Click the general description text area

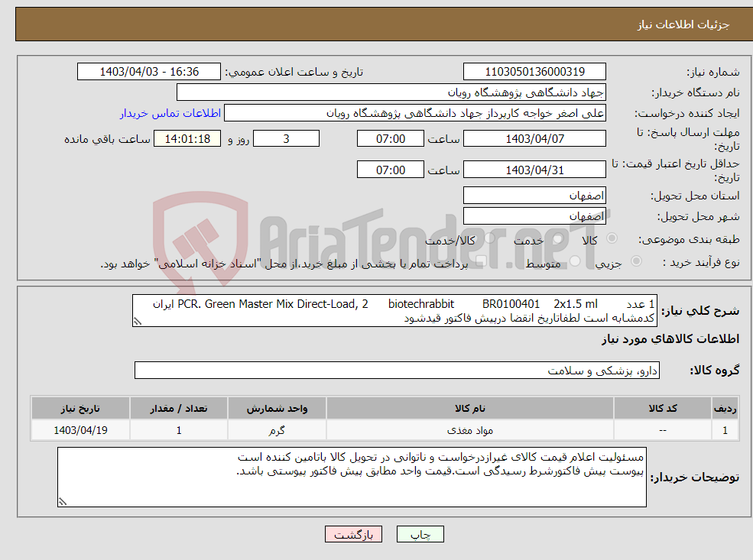point(394,311)
